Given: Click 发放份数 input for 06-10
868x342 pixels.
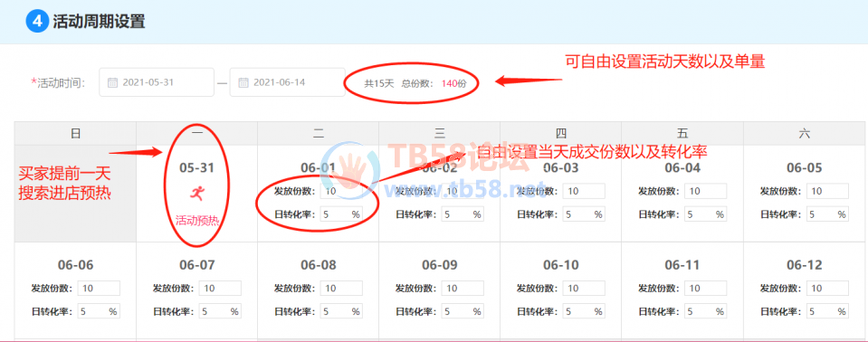Looking at the screenshot, I should click(584, 289).
